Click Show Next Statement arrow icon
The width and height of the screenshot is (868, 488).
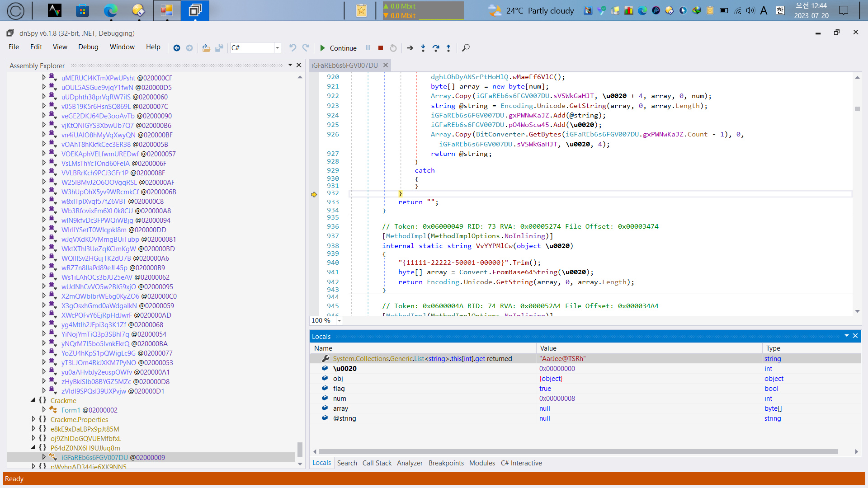[410, 48]
